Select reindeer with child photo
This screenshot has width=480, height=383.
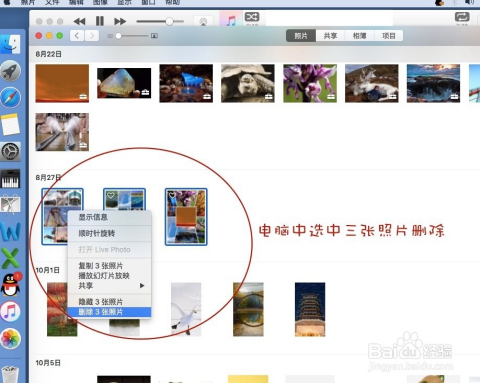point(372,83)
